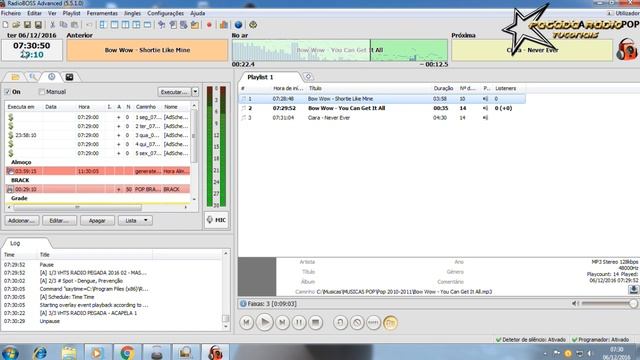Expand the Lista button dropdown arrow

tap(146, 220)
